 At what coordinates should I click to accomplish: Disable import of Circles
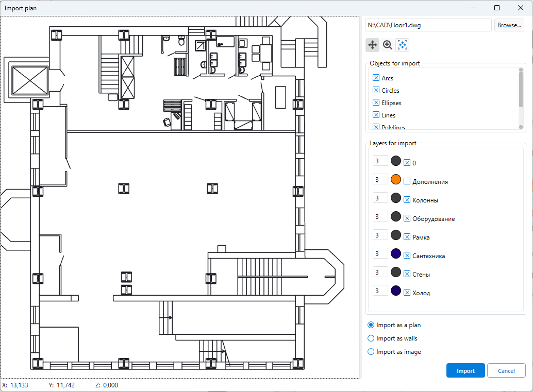pos(375,90)
